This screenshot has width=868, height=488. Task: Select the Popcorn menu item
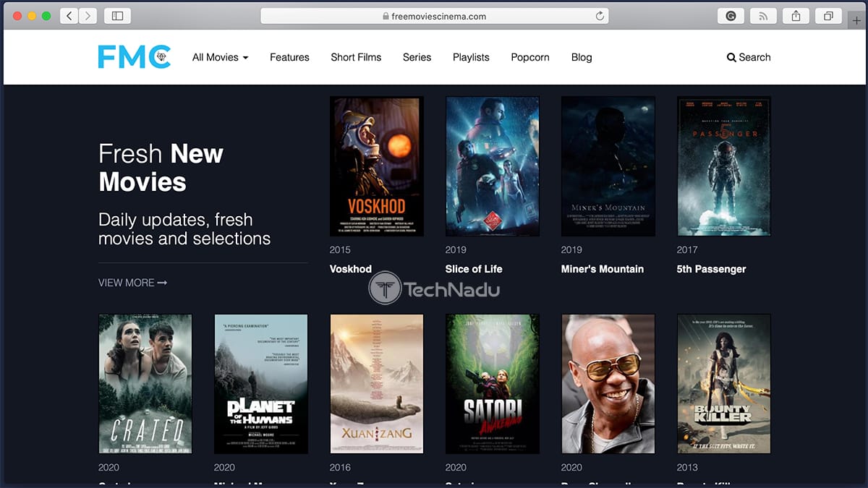click(530, 57)
